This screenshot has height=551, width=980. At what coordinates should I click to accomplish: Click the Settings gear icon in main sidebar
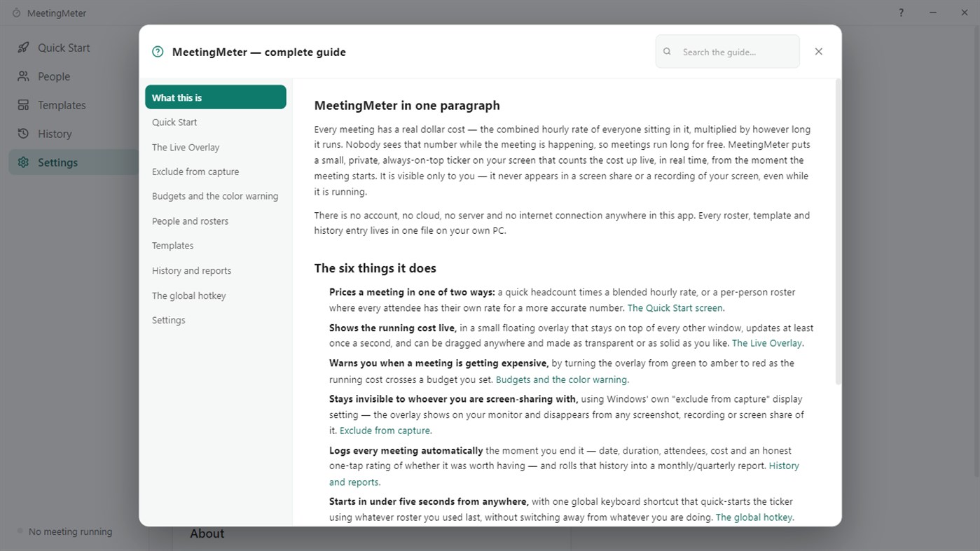tap(24, 162)
